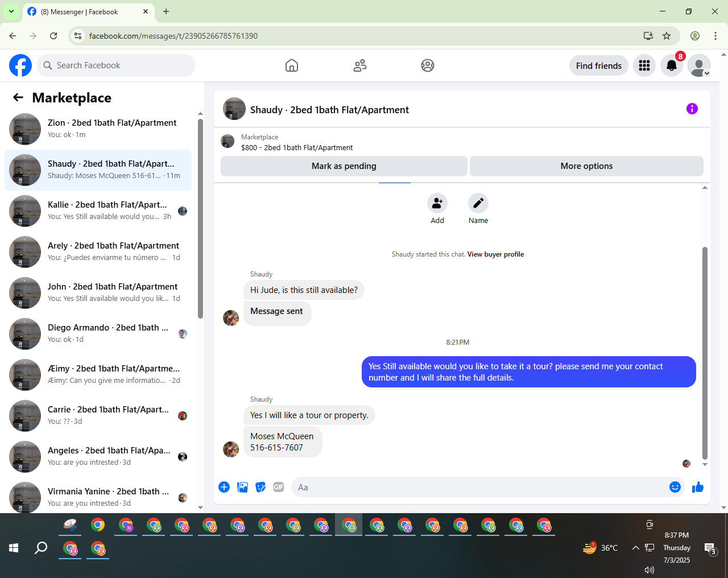Click Shaudy's chat header title

[329, 110]
